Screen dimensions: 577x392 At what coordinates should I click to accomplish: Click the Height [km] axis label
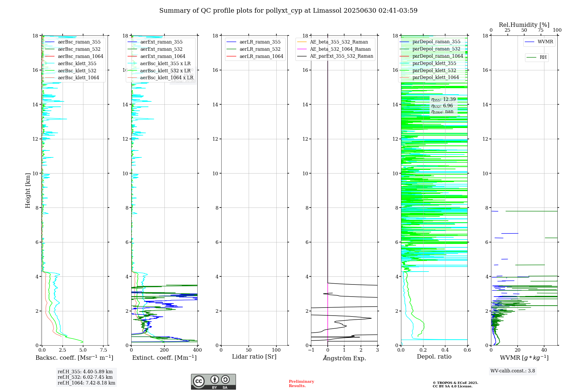(28, 191)
